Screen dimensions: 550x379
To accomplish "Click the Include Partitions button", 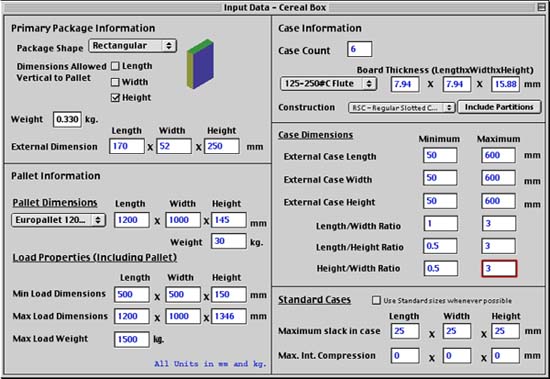I will 499,107.
